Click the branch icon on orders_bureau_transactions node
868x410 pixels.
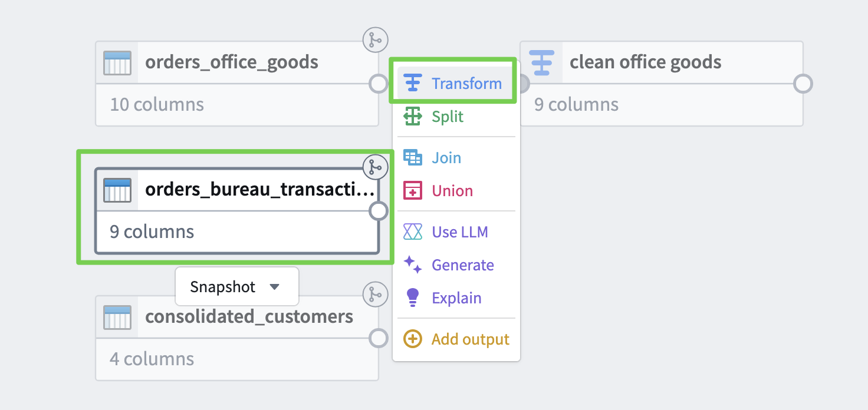pos(375,167)
